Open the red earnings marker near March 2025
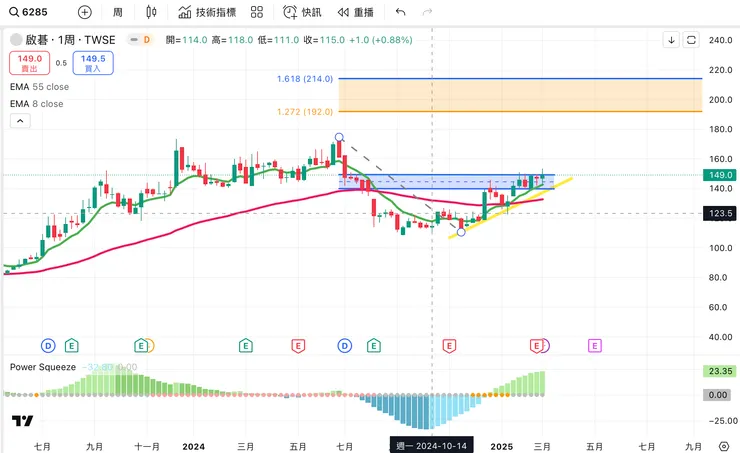Viewport: 740px width, 453px height. point(536,346)
